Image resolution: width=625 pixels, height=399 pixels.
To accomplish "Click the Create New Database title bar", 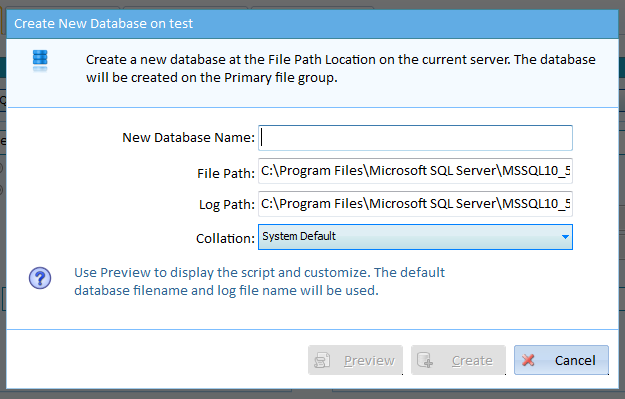I will coord(312,24).
